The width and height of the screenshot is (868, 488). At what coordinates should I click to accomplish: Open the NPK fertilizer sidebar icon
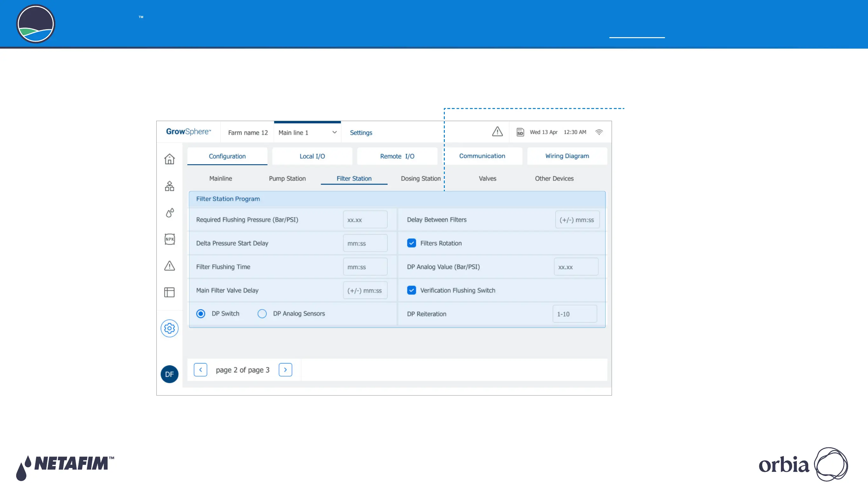point(169,239)
